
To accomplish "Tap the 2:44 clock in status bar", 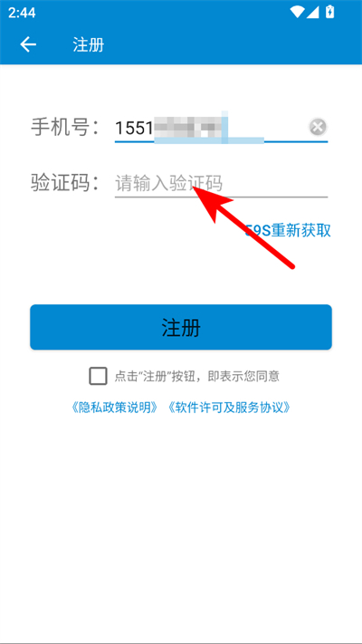I will [22, 13].
